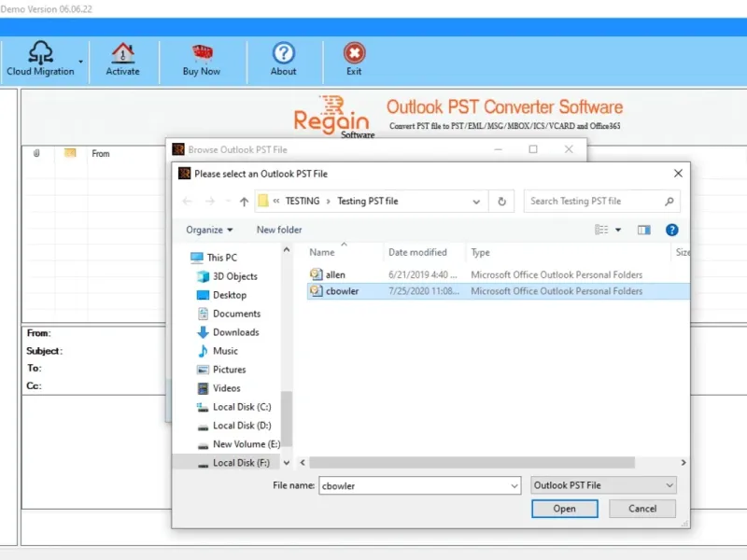Click the envelope column icon in main window

point(70,153)
